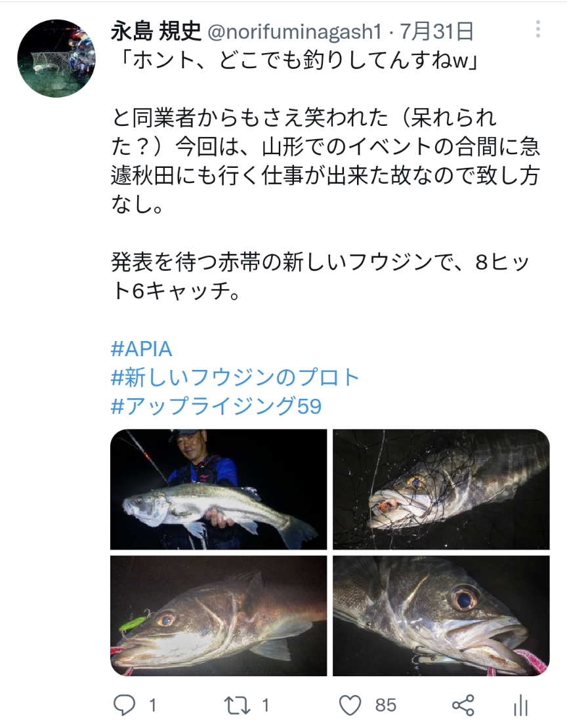Image resolution: width=567 pixels, height=728 pixels.
Task: Click the retweet count number
Action: click(x=266, y=705)
